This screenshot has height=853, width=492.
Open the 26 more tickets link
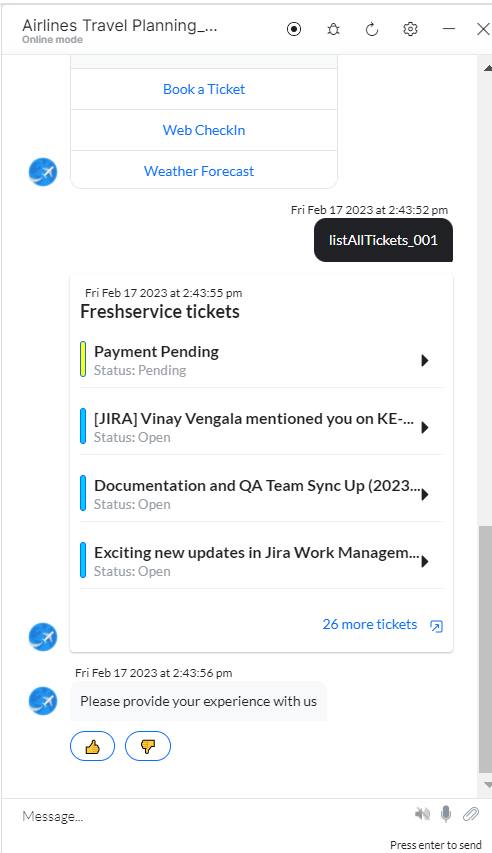tap(370, 624)
